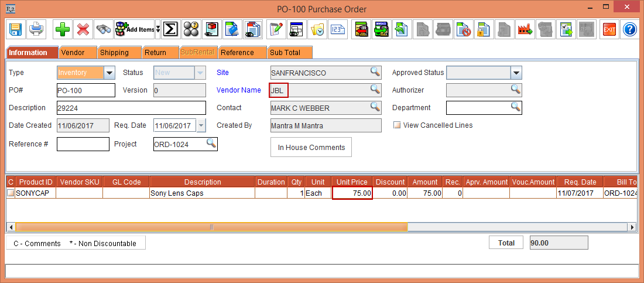Viewport: 644px width, 283px height.
Task: Click the Save floppy disk icon
Action: pos(16,29)
